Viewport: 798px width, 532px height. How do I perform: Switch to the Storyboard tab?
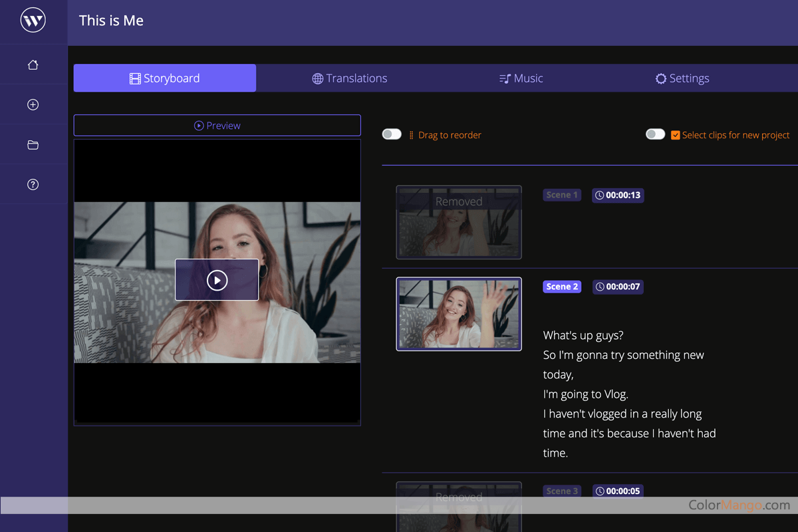point(165,78)
